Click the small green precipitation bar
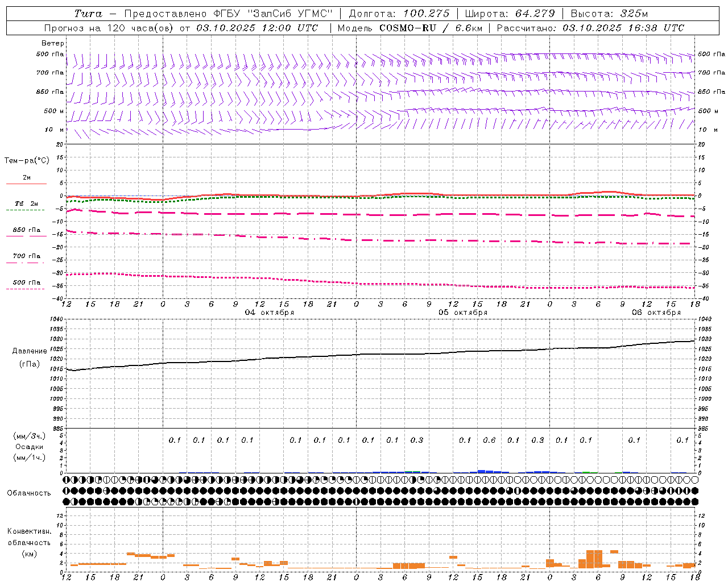Screen dimensions: 728x582 click(x=586, y=472)
